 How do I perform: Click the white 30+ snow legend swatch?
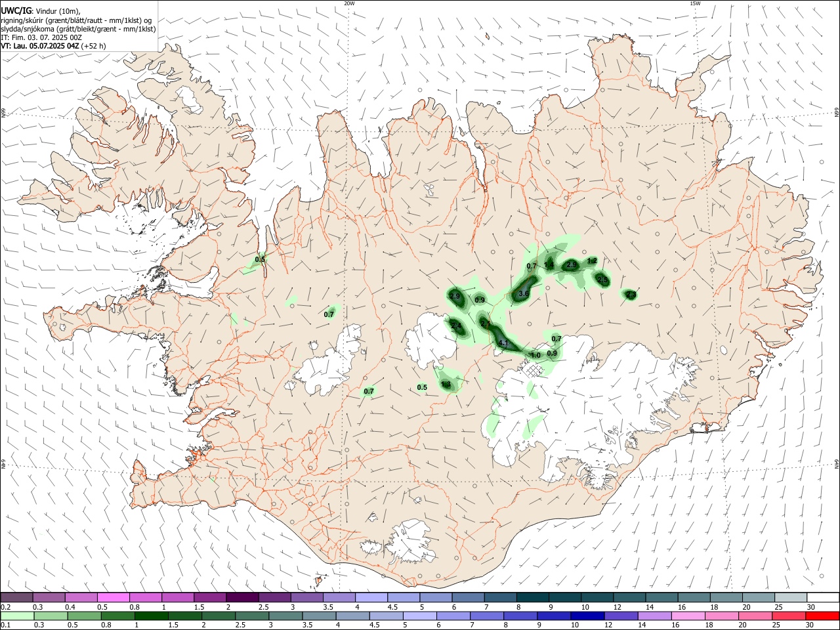(823, 597)
